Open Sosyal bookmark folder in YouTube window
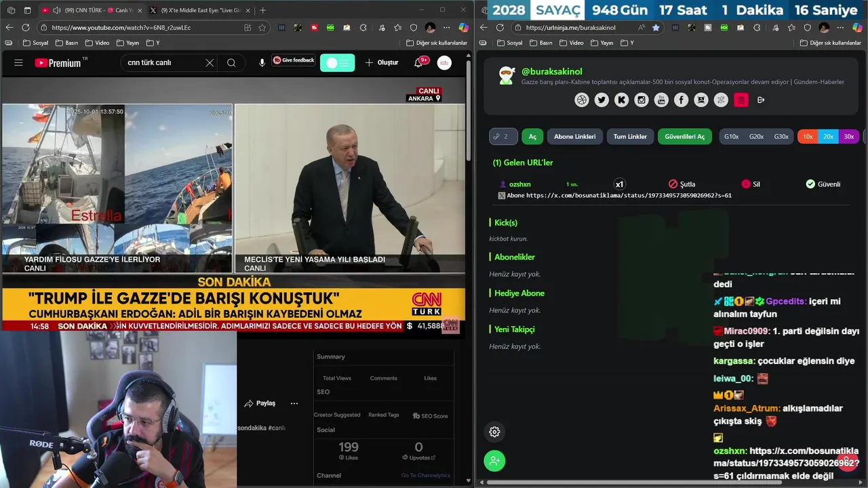Viewport: 868px width, 488px height. 35,43
